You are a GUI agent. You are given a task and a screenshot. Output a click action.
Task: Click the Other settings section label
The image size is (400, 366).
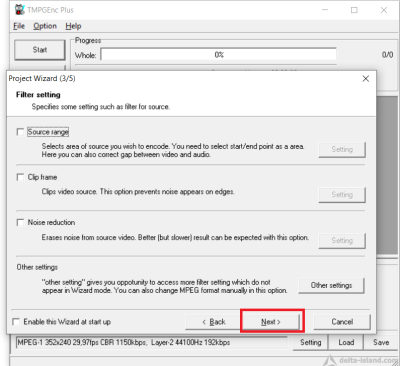tap(37, 267)
